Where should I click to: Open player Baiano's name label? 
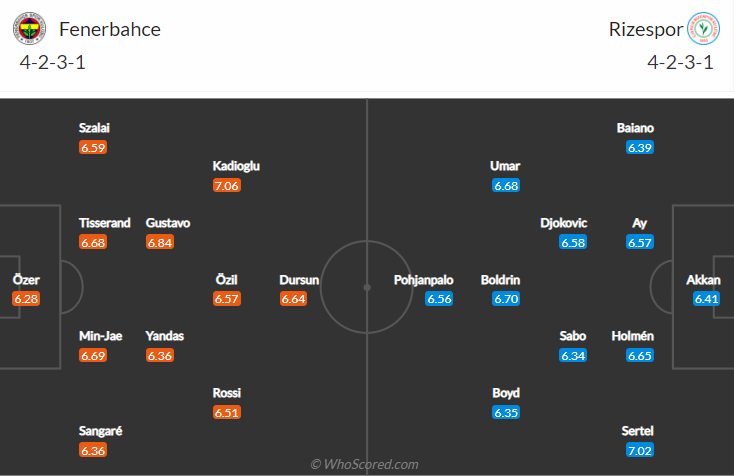(635, 128)
